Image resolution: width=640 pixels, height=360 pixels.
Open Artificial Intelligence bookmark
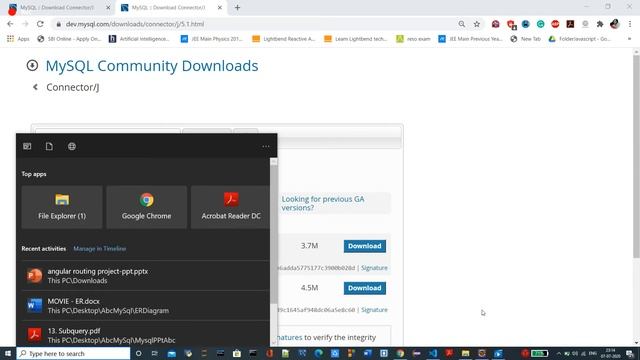pyautogui.click(x=139, y=39)
